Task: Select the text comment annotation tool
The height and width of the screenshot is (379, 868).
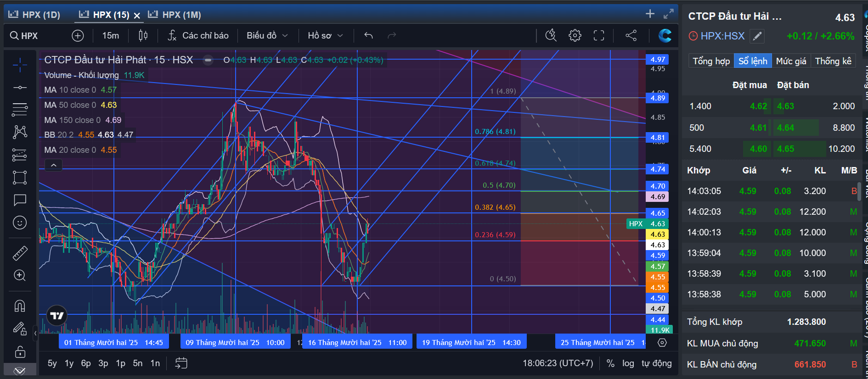Action: pyautogui.click(x=20, y=200)
